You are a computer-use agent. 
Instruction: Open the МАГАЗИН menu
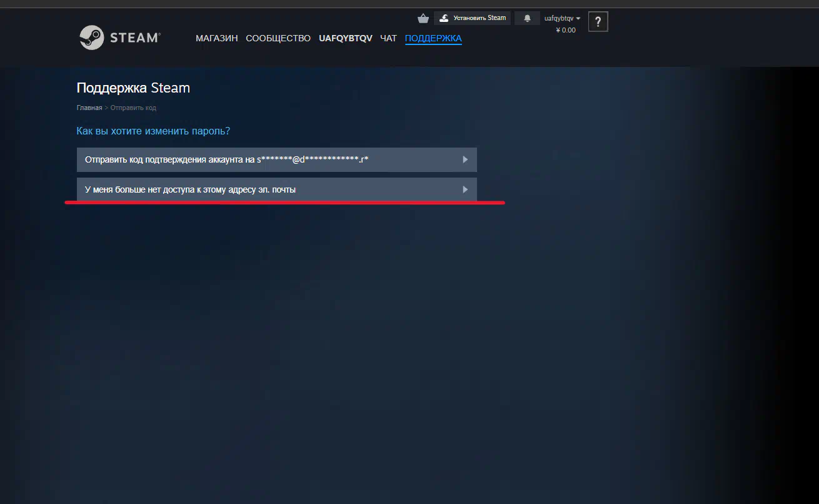click(216, 38)
